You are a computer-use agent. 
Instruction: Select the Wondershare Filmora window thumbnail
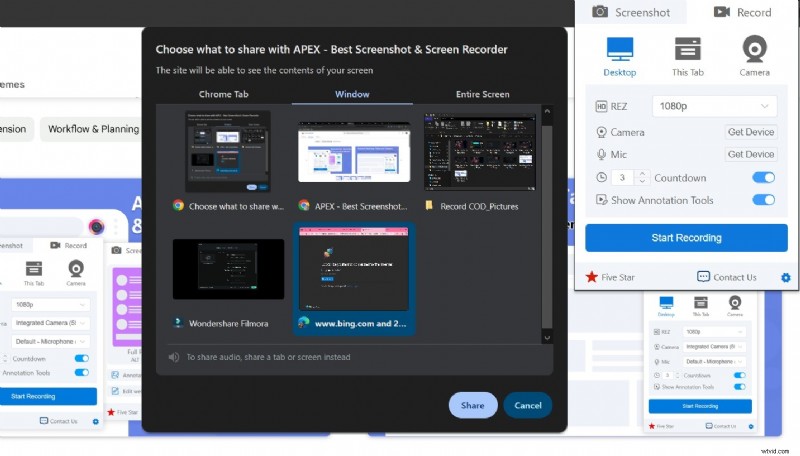[228, 270]
